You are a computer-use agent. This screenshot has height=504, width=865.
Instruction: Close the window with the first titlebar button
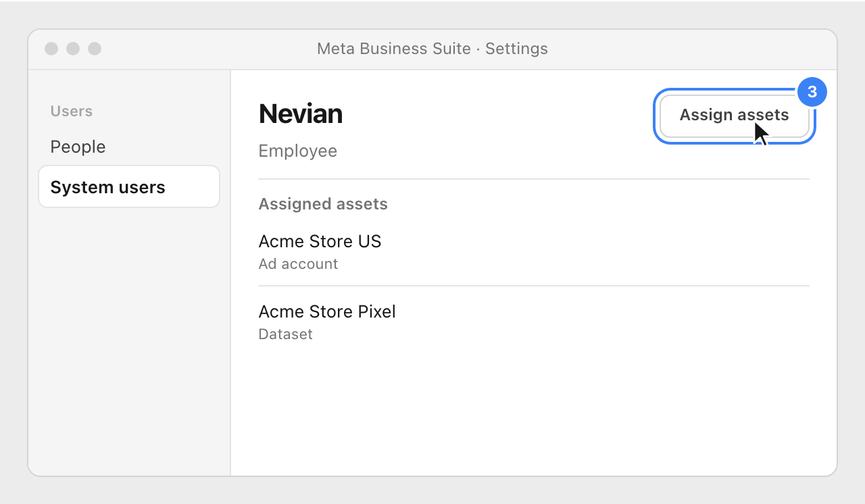[51, 49]
